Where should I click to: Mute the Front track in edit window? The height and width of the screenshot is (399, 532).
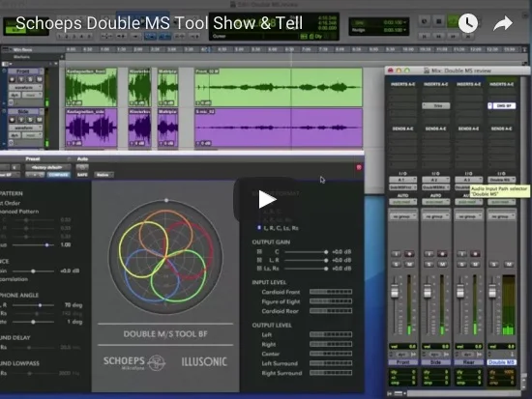pyautogui.click(x=40, y=79)
